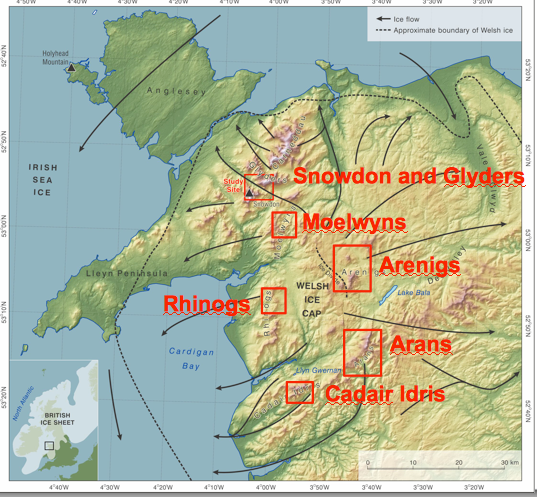Click the red box around Rhinogs
Viewport: 537px width, 497px height.
[x=274, y=301]
